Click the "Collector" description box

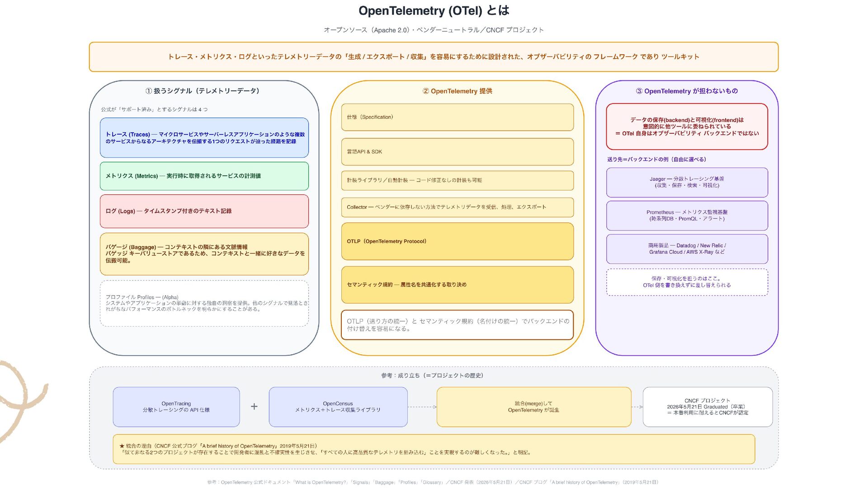point(457,207)
